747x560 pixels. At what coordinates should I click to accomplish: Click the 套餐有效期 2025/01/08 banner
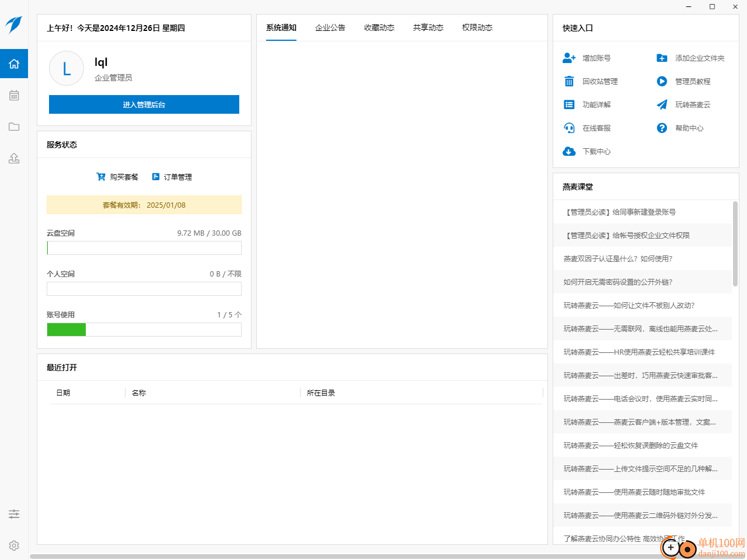pyautogui.click(x=144, y=205)
